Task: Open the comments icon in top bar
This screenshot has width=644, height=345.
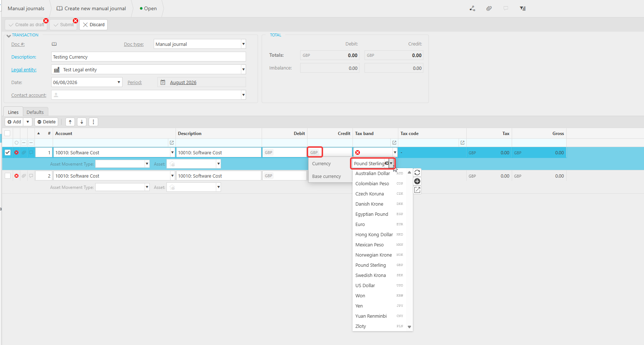Action: (506, 8)
